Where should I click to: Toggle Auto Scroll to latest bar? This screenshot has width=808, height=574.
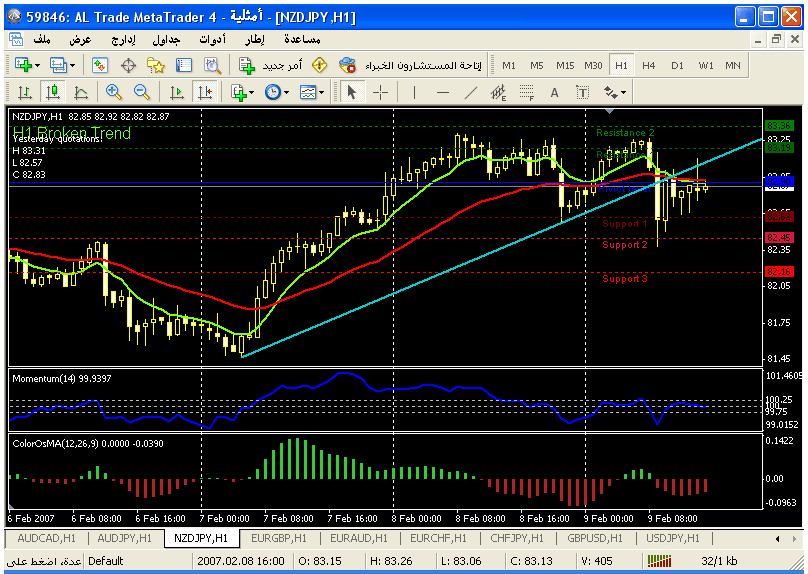(177, 92)
